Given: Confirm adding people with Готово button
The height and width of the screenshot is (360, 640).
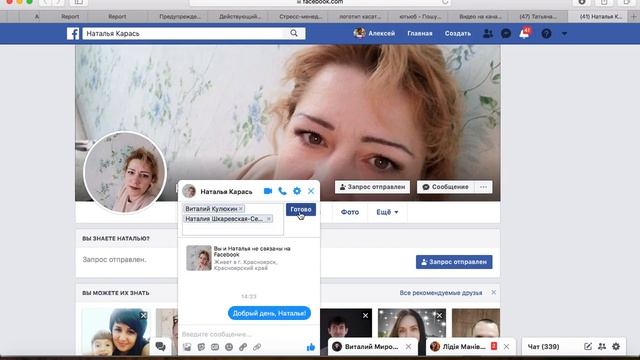Looking at the screenshot, I should coord(301,209).
